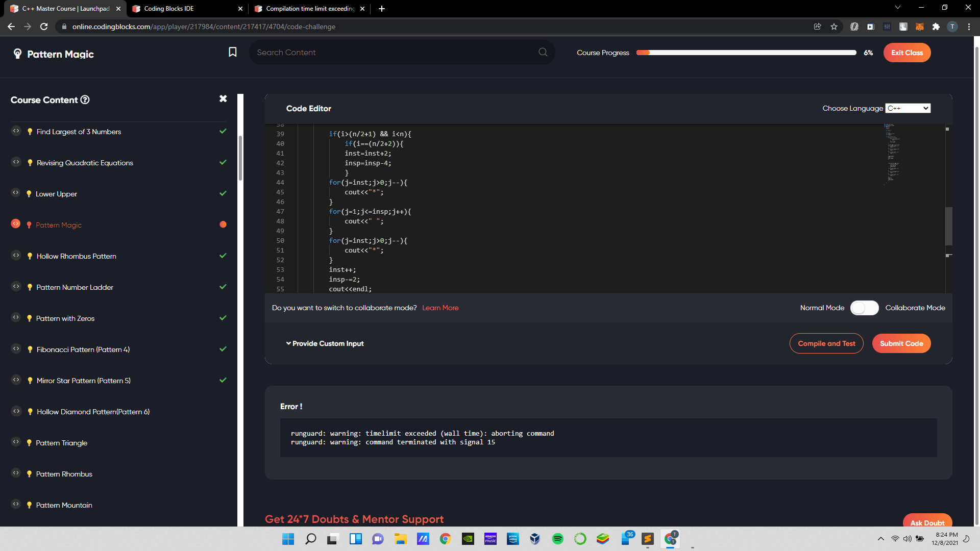Reload the page with refresh icon
This screenshot has width=980, height=551.
click(44, 27)
